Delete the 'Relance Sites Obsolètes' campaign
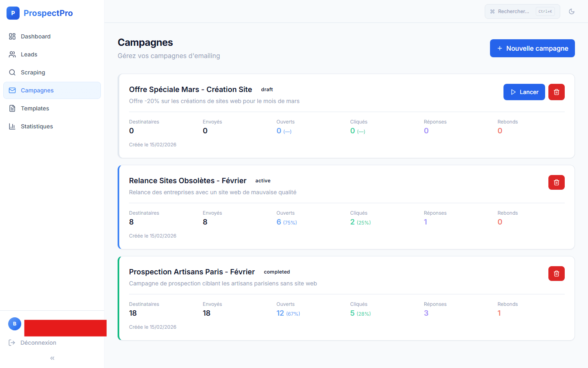Image resolution: width=588 pixels, height=368 pixels. click(x=556, y=182)
